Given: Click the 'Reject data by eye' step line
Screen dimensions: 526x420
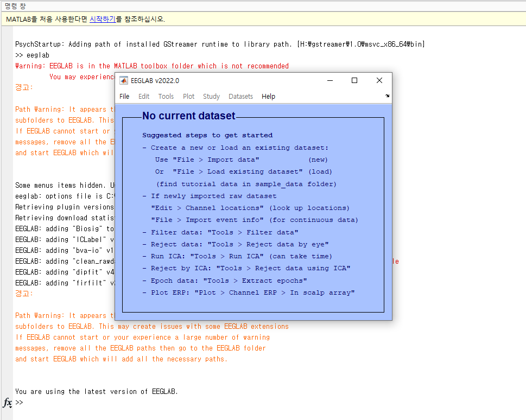Looking at the screenshot, I should [x=236, y=245].
